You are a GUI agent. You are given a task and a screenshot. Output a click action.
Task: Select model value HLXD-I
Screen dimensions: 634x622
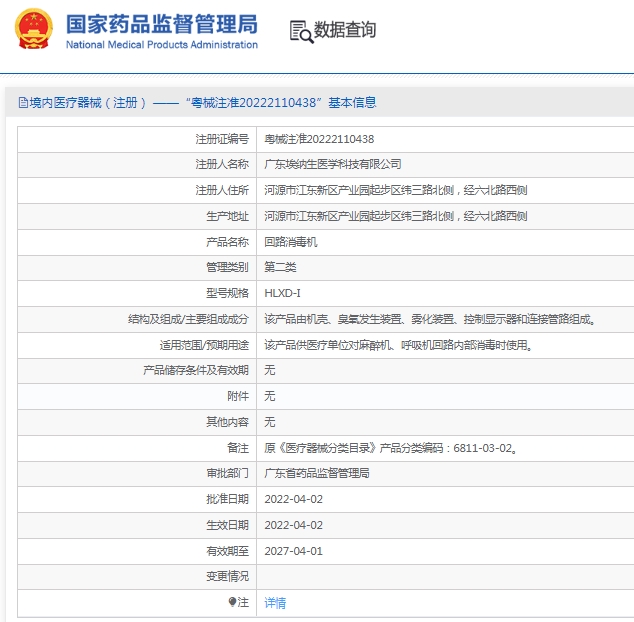(x=282, y=293)
